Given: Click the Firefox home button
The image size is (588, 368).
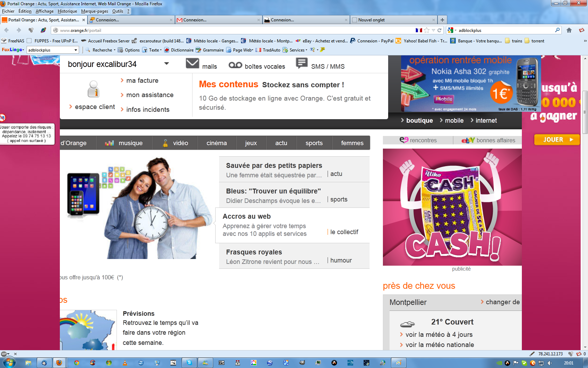Looking at the screenshot, I should click(x=569, y=30).
